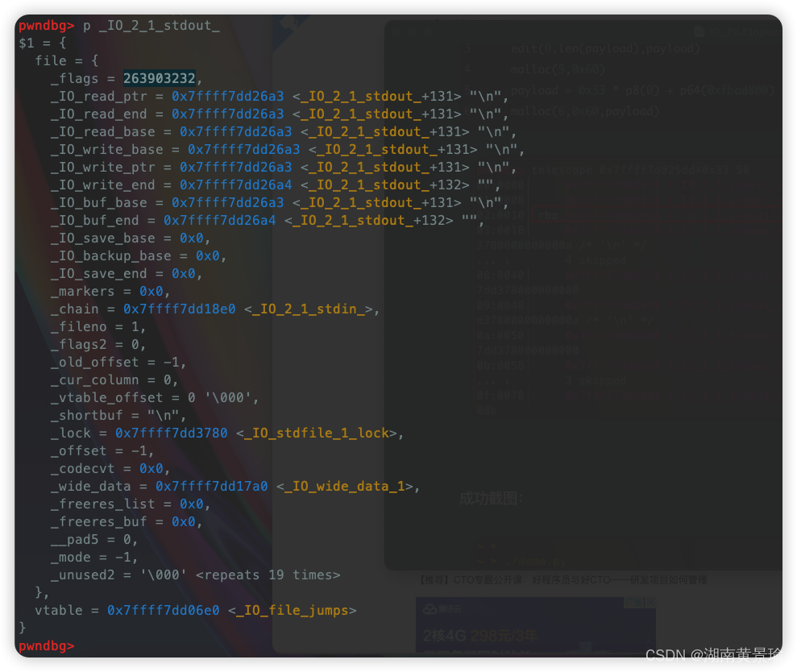Click the _fileno = 1 line

(98, 327)
